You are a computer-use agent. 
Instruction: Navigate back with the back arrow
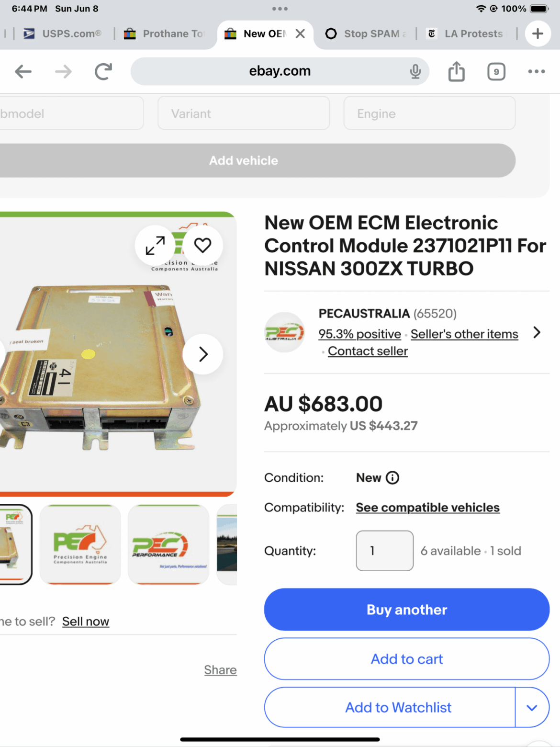point(22,71)
